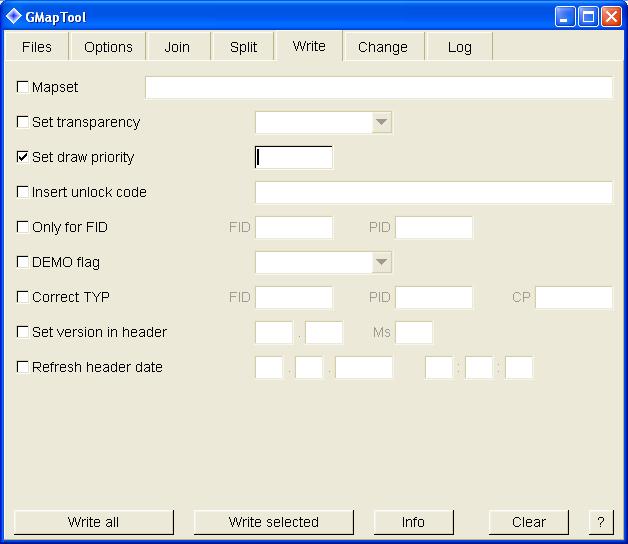Screen dimensions: 628x544
Task: Click the Mapset name text field
Action: (x=378, y=87)
